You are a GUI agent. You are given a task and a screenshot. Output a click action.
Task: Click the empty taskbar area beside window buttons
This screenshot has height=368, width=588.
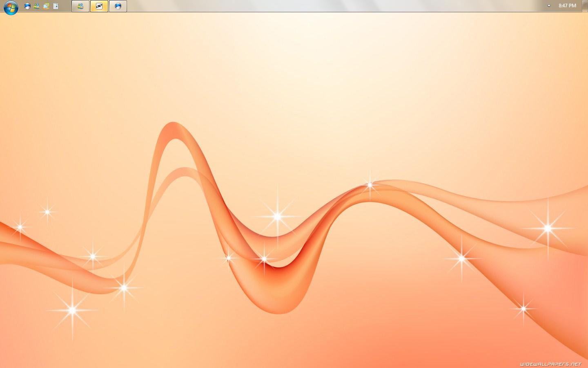click(x=327, y=6)
